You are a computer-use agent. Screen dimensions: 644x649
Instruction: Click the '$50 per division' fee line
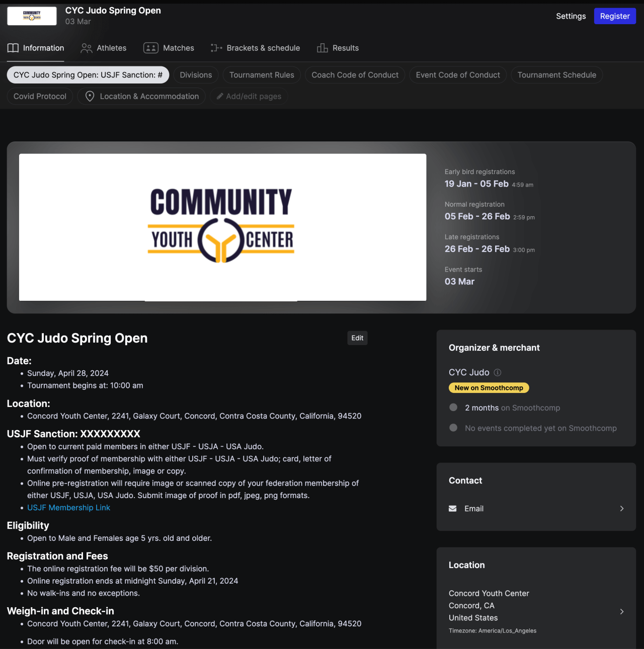[118, 569]
